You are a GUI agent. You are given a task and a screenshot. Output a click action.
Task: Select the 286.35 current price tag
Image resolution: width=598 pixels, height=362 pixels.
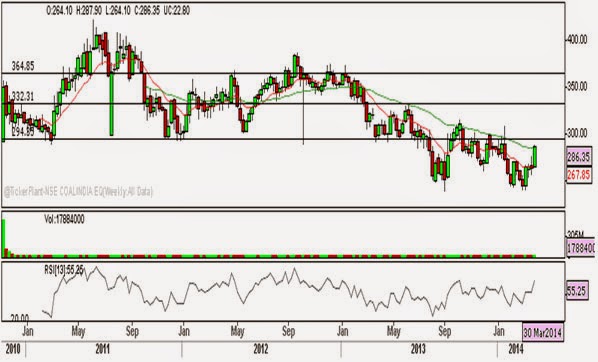tap(579, 157)
